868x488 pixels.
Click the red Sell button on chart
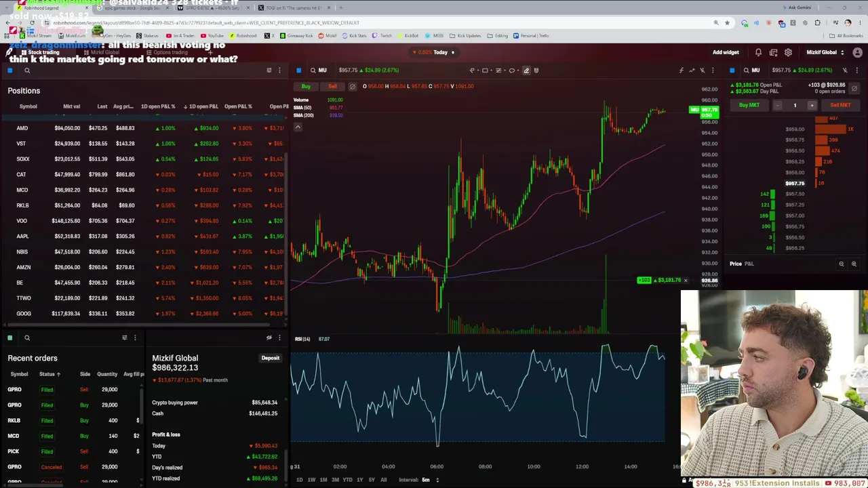(332, 86)
